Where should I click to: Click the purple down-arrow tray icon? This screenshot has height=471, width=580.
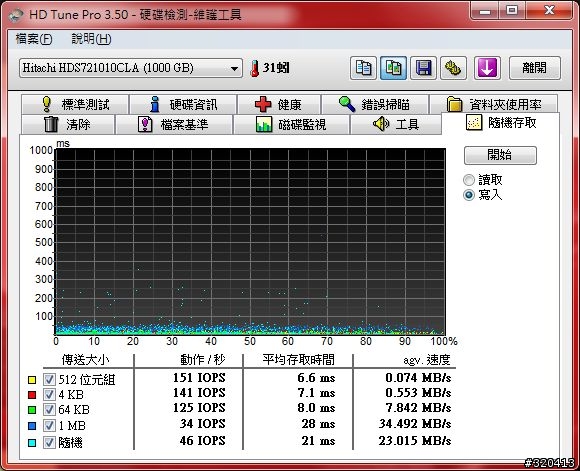[x=487, y=68]
